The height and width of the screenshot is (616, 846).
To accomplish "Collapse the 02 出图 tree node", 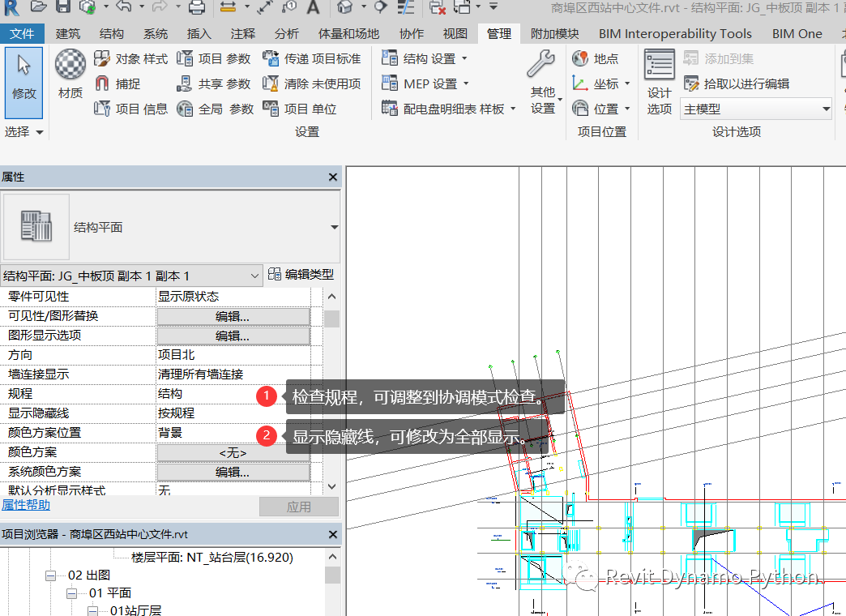I will pyautogui.click(x=51, y=575).
